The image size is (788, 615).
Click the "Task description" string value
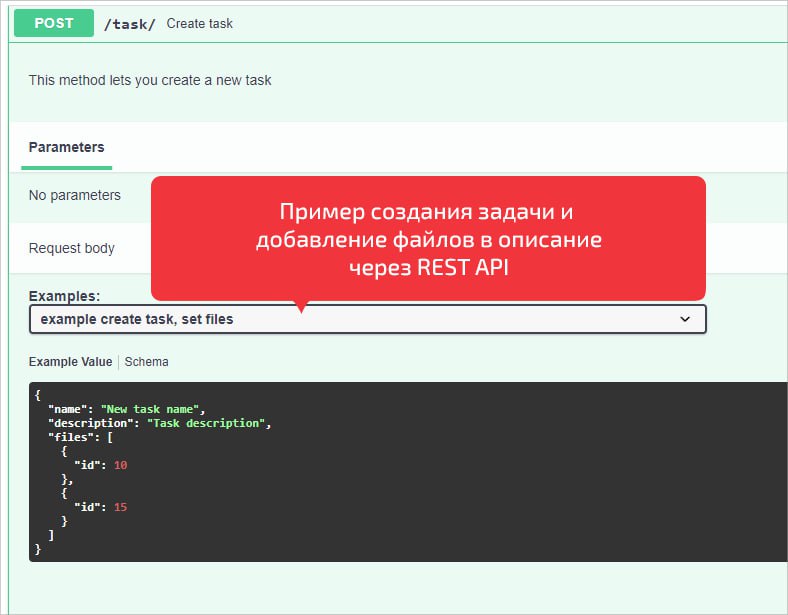[207, 423]
